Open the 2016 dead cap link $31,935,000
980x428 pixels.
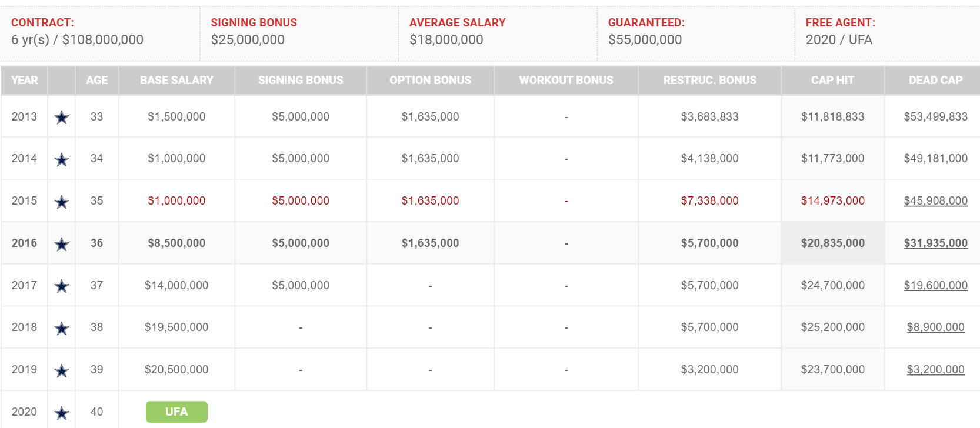tap(935, 243)
